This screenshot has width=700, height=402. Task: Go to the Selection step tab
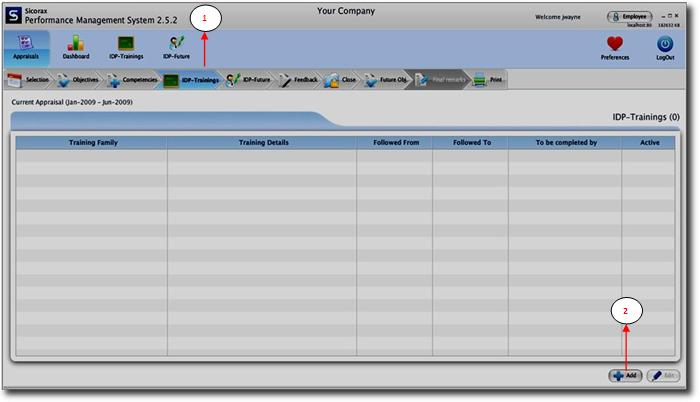tap(28, 80)
